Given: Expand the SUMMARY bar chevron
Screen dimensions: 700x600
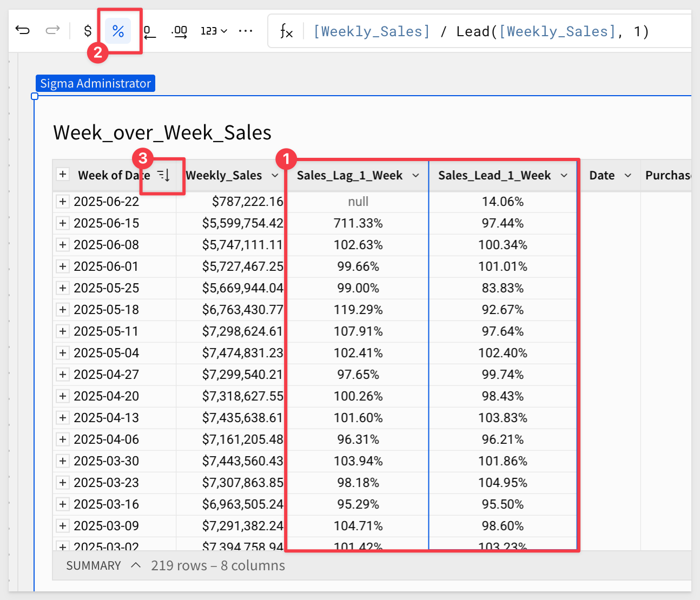Looking at the screenshot, I should point(136,565).
